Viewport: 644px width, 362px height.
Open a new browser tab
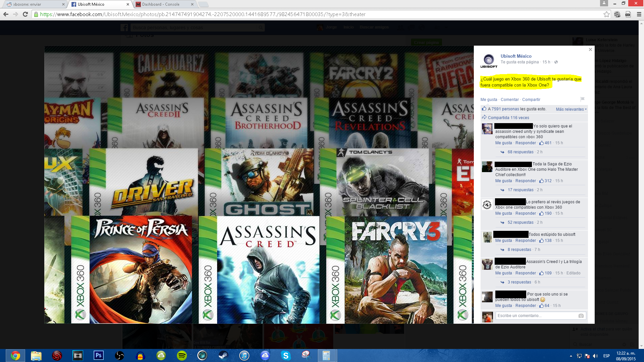[x=203, y=4]
